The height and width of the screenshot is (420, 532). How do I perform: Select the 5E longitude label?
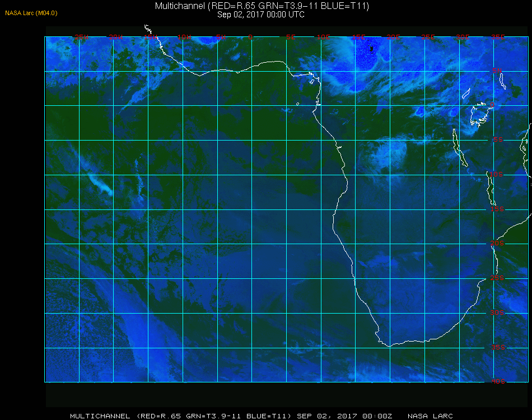291,37
